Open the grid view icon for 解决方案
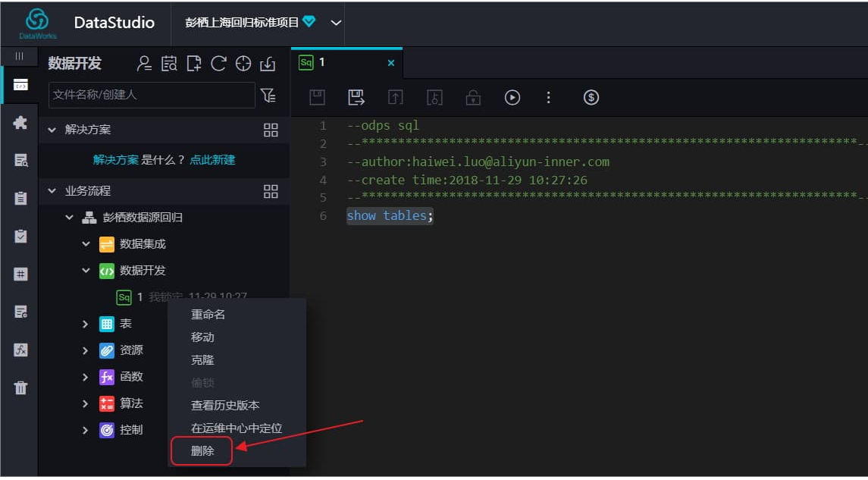The image size is (868, 480). click(271, 130)
